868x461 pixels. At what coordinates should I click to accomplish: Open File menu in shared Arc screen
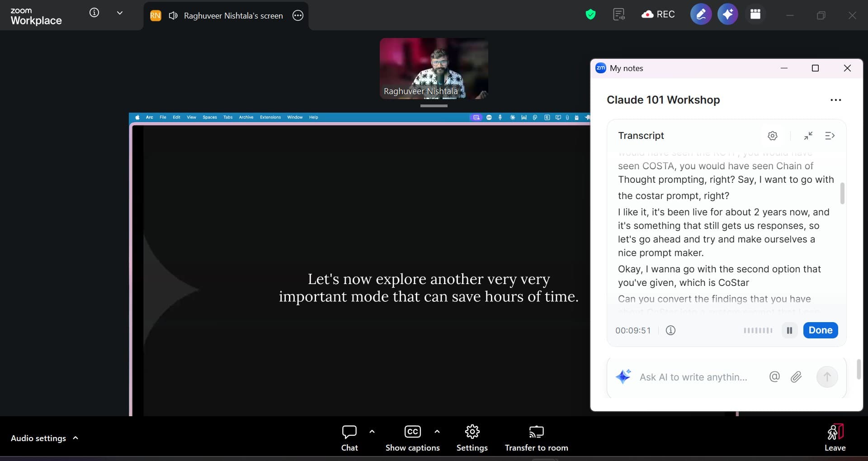[x=163, y=117]
